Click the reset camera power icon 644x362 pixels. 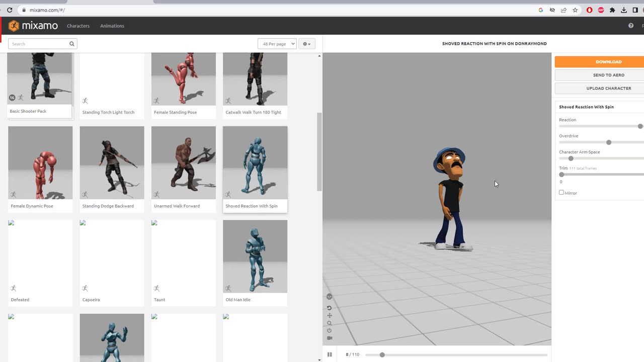point(330,330)
